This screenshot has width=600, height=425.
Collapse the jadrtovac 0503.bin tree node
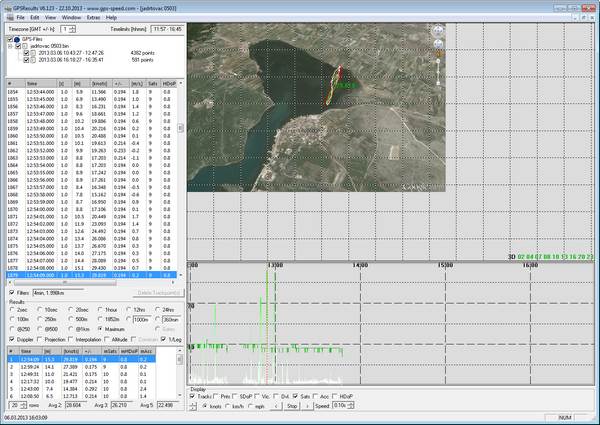[10, 46]
